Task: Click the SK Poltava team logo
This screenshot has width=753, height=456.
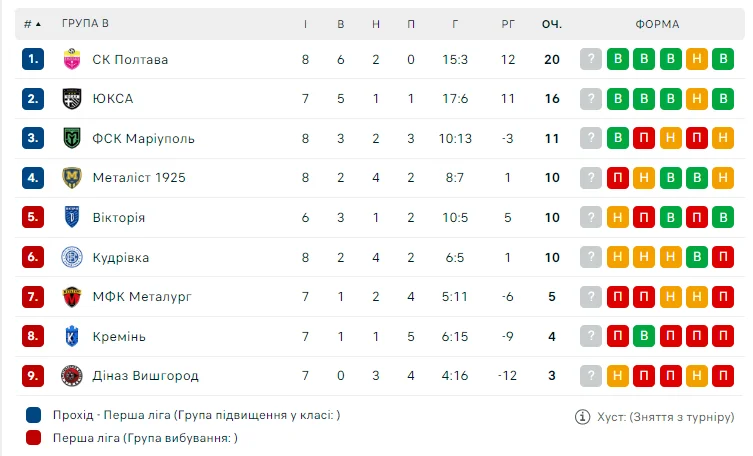Action: (x=71, y=59)
